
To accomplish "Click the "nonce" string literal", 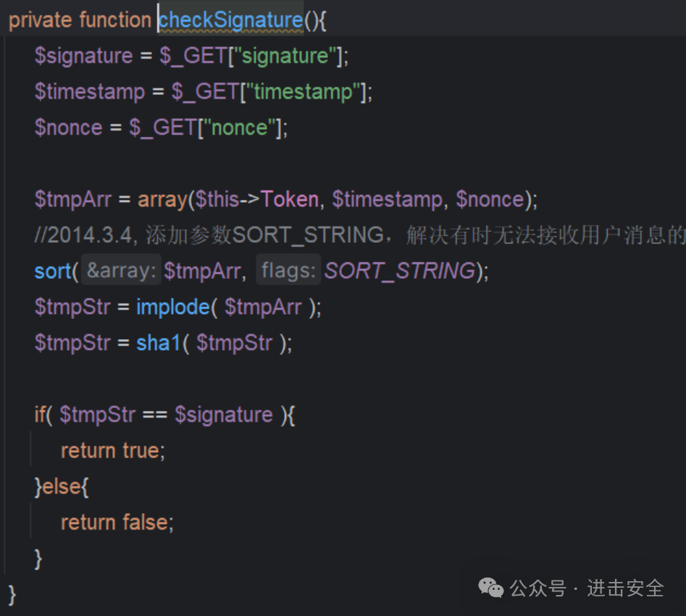I will pyautogui.click(x=239, y=128).
